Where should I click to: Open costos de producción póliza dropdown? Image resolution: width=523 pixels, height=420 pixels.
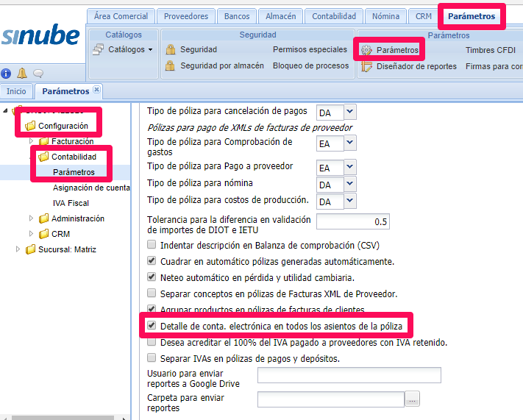tap(349, 201)
